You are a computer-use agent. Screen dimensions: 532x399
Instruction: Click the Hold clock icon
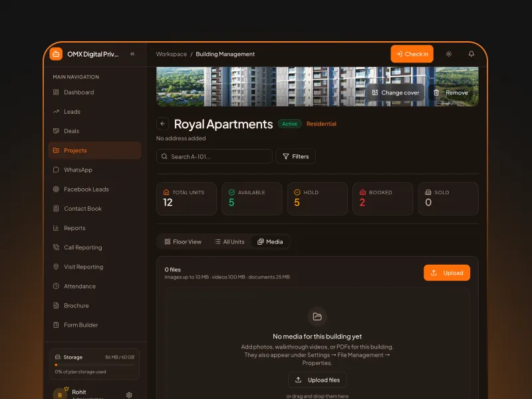click(x=297, y=192)
